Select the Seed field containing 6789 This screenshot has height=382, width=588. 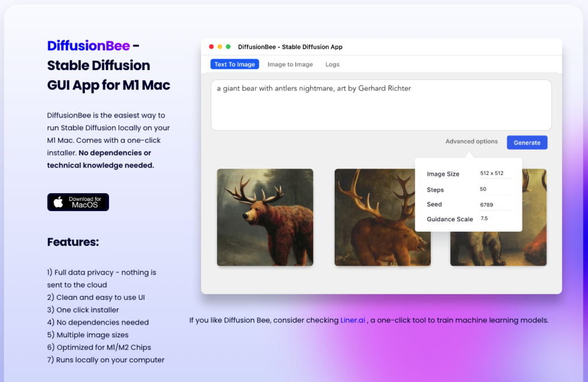click(493, 204)
